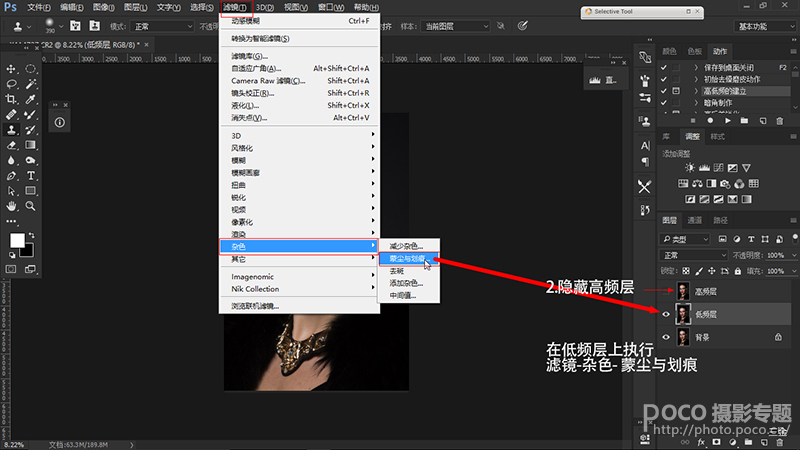The width and height of the screenshot is (800, 450).
Task: Switch to the 通道 tab
Action: [694, 220]
